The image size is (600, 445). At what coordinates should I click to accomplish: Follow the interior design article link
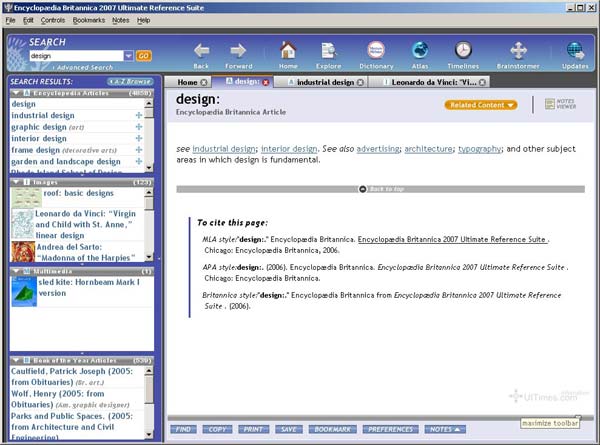289,149
